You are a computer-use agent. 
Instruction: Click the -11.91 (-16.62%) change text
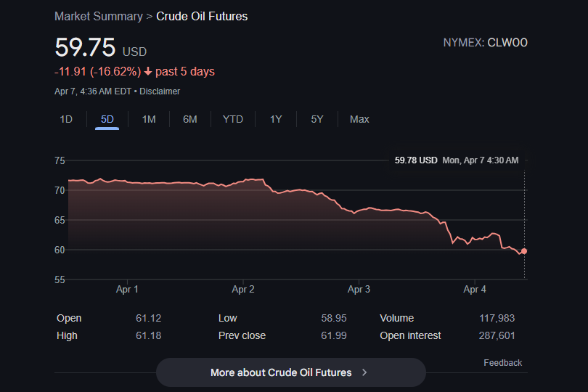coord(97,72)
